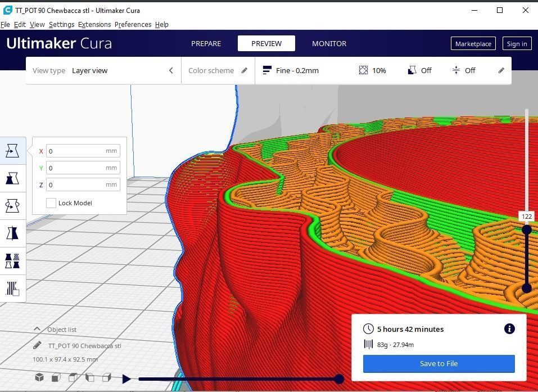This screenshot has height=392, width=538.
Task: Click the layer number 122 label
Action: pyautogui.click(x=527, y=217)
